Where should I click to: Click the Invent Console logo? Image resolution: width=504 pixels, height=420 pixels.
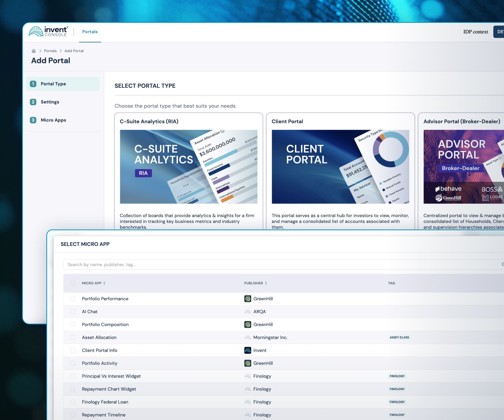pos(48,32)
